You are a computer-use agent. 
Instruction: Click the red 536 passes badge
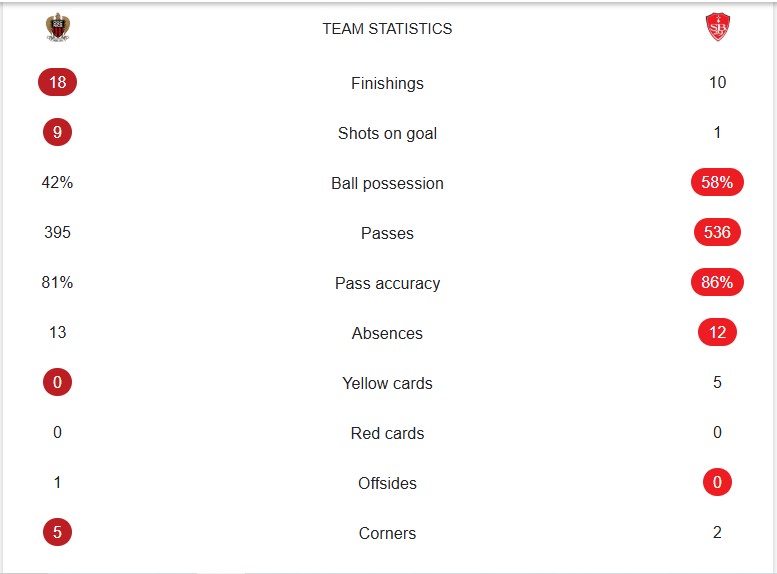click(x=717, y=232)
